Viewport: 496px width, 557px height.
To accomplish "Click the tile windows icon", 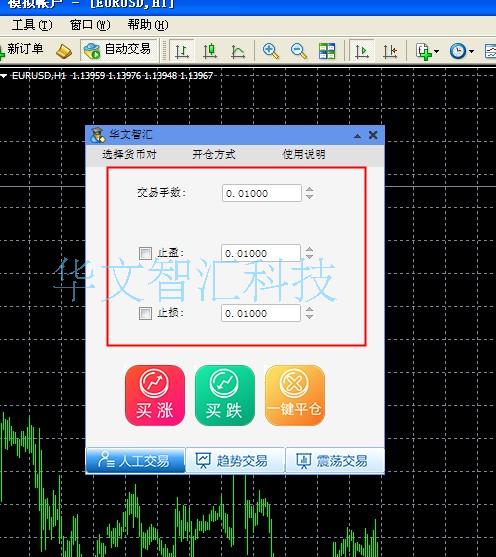I will point(327,52).
